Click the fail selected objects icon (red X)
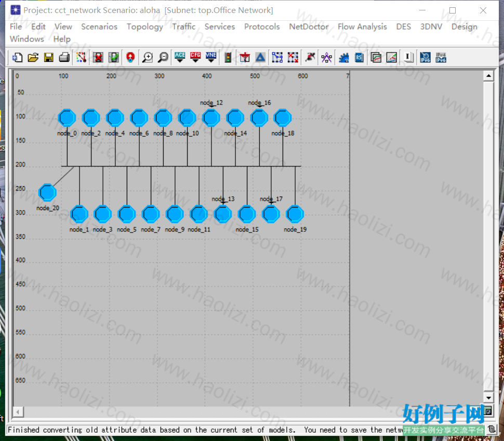The width and height of the screenshot is (504, 441). 98,58
